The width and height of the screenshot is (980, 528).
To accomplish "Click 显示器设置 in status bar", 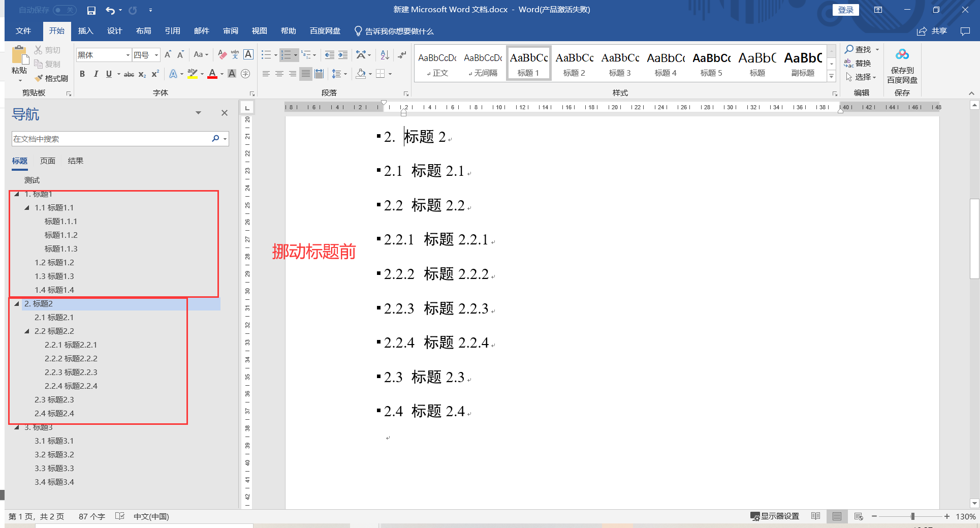I will (775, 516).
